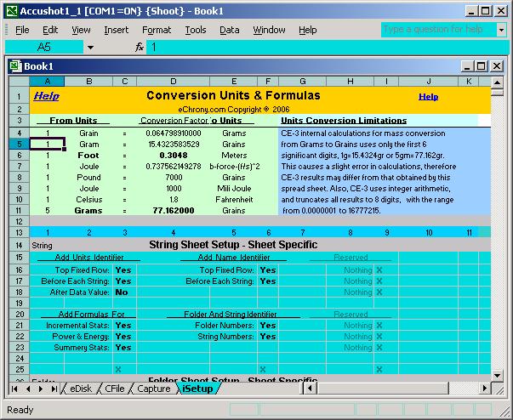The height and width of the screenshot is (420, 513).
Task: Click the tab split bar beside sheet tabs
Action: (x=302, y=389)
